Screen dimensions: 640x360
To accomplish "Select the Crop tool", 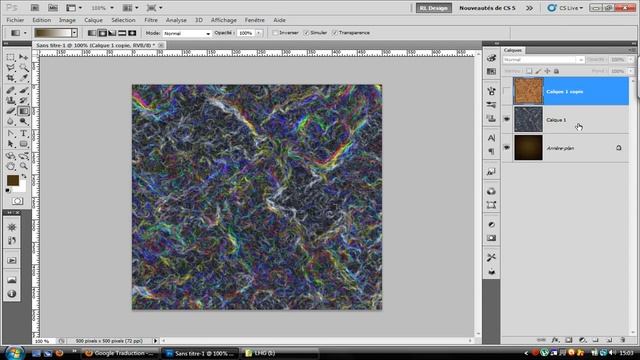I will [x=11, y=78].
